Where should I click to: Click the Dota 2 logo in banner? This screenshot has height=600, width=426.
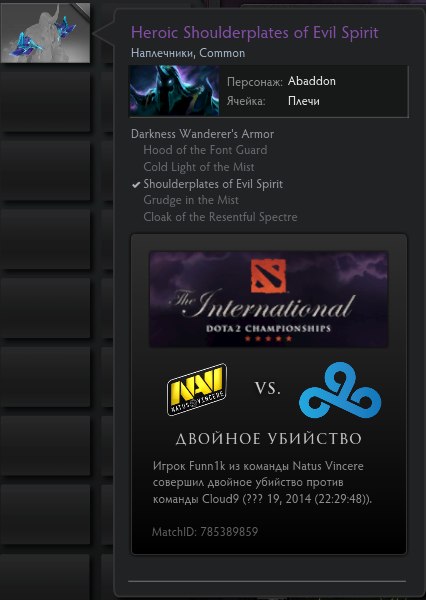point(268,276)
